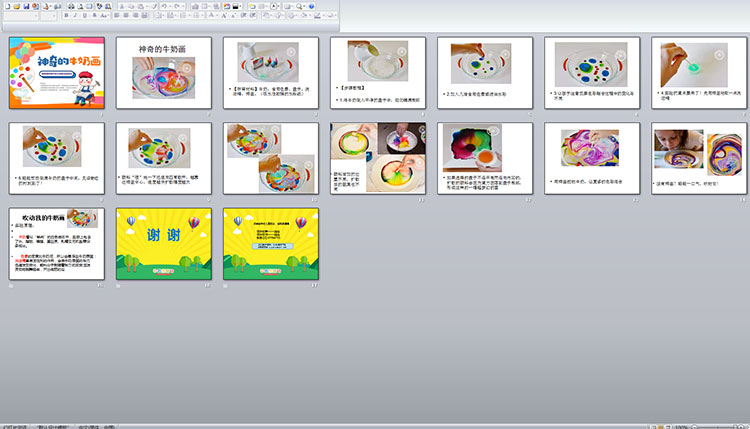This screenshot has height=429, width=750.
Task: Click the Paste clipboard icon
Action: (x=141, y=7)
